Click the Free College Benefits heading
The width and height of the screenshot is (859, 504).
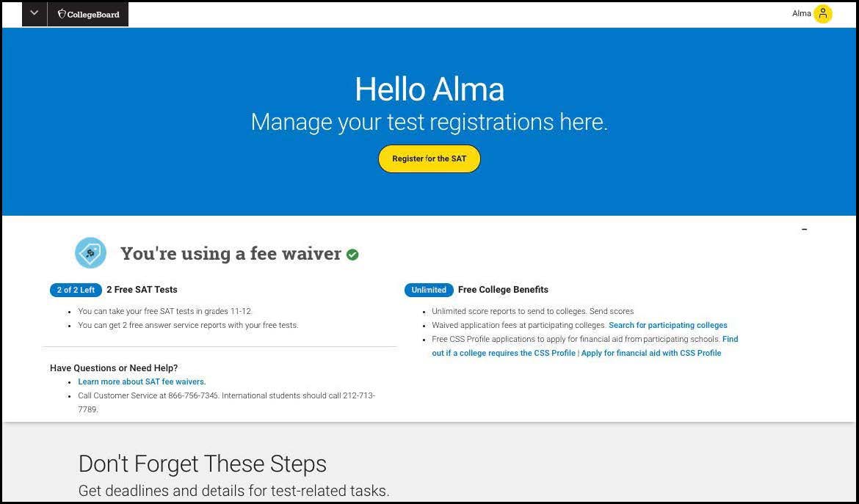tap(503, 290)
